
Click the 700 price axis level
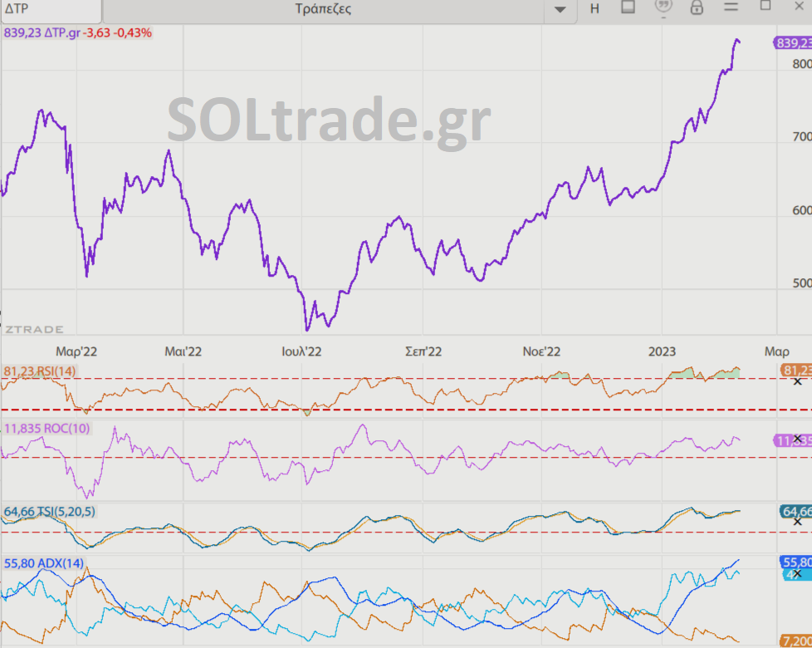tap(802, 137)
